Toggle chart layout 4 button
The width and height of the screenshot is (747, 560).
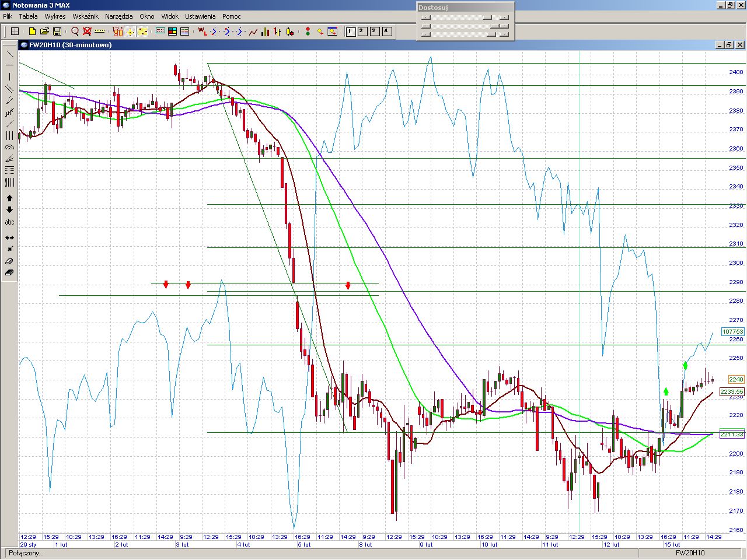click(x=387, y=32)
